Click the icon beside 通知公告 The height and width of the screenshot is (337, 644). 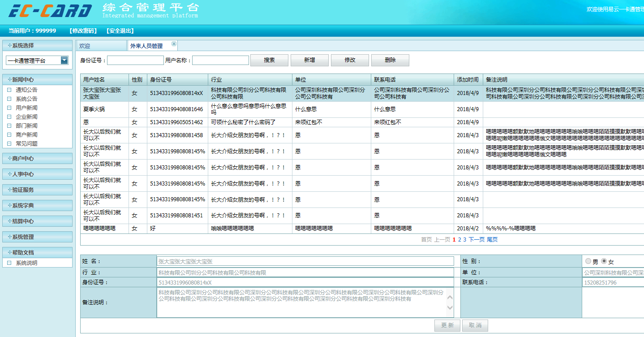(9, 90)
